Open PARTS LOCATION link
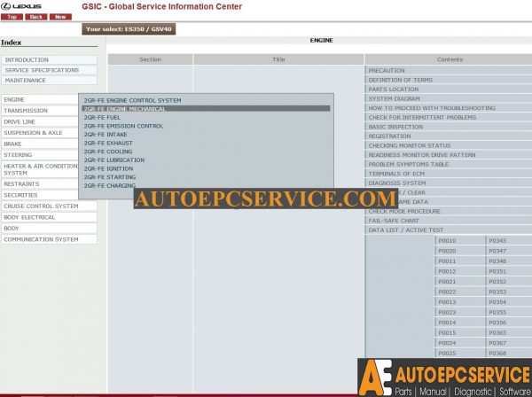Screen dimensions: 532x397 click(449, 90)
